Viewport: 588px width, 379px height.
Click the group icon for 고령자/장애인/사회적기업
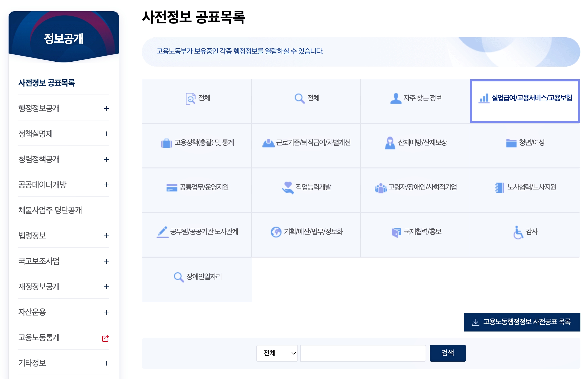380,188
